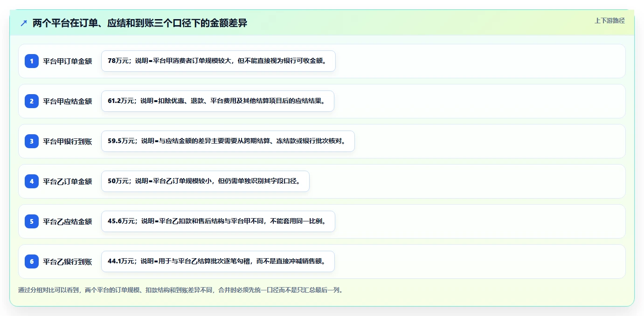Screen dimensions: 644x316
Task: Click the 平台乙银行到账 label
Action: pos(68,261)
